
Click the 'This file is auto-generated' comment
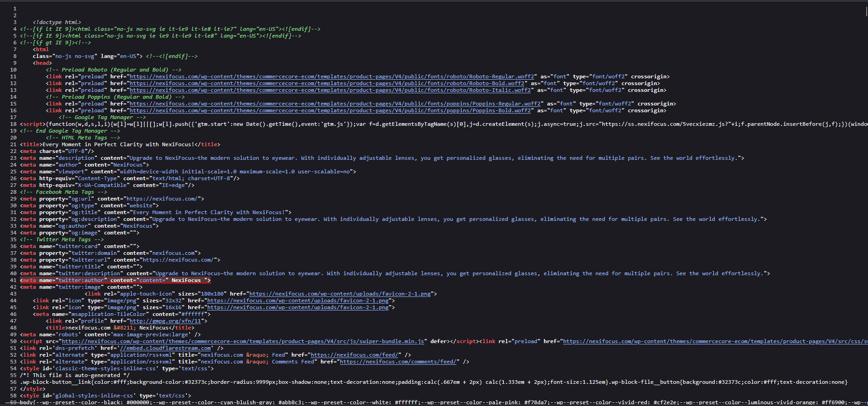(x=75, y=375)
